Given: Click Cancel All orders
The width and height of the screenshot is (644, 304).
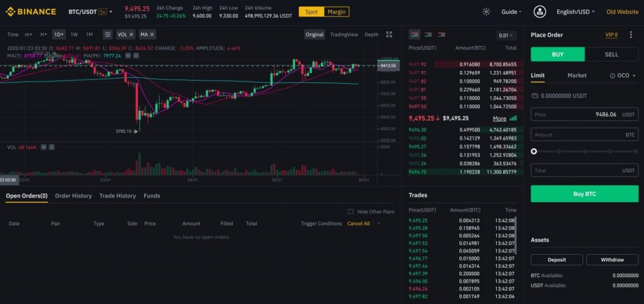Looking at the screenshot, I should (358, 223).
